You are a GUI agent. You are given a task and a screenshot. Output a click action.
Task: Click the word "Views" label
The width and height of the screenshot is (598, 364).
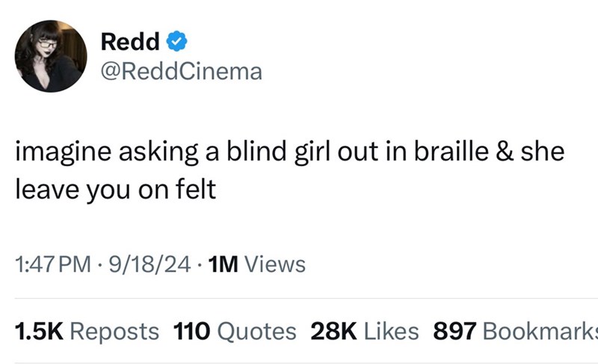coord(275,264)
